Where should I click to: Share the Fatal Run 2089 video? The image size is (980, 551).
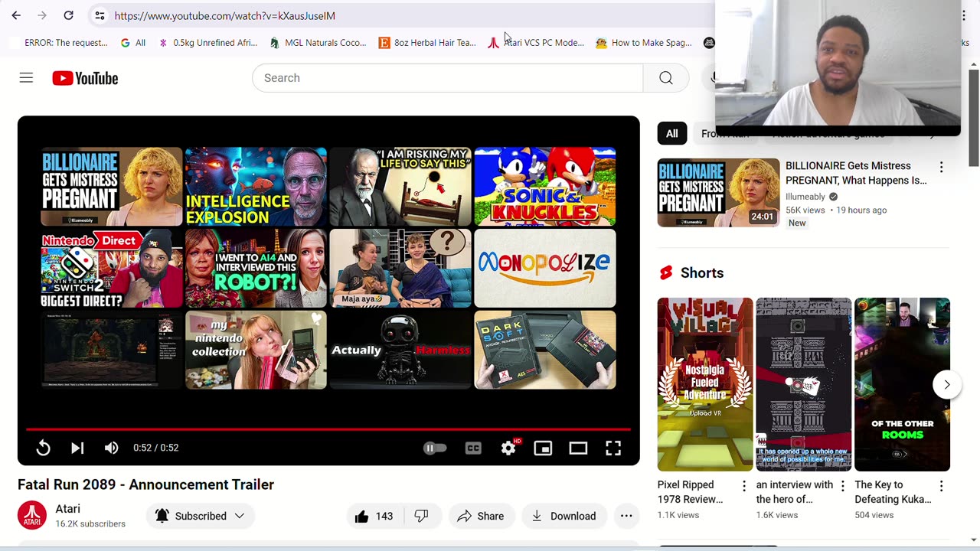pos(481,516)
